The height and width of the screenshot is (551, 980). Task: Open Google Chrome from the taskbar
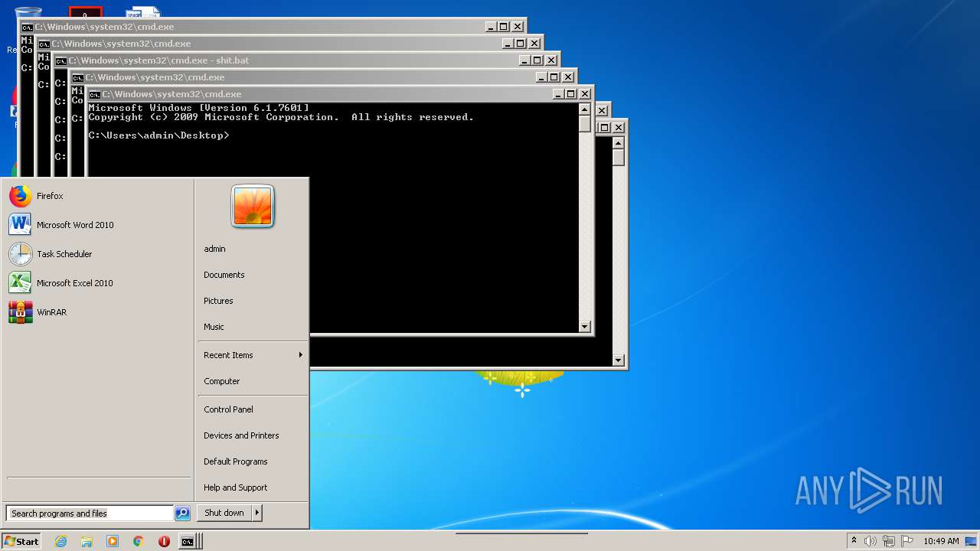click(138, 541)
